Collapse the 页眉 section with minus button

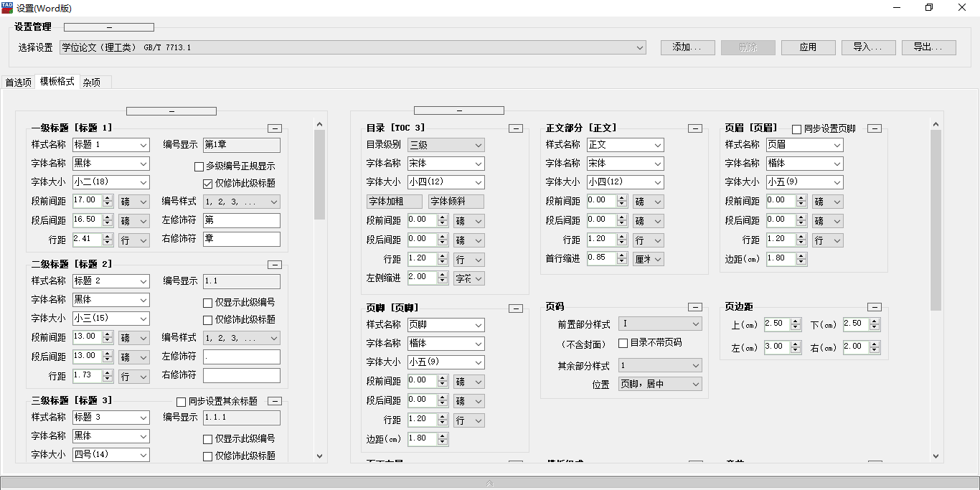pyautogui.click(x=874, y=128)
